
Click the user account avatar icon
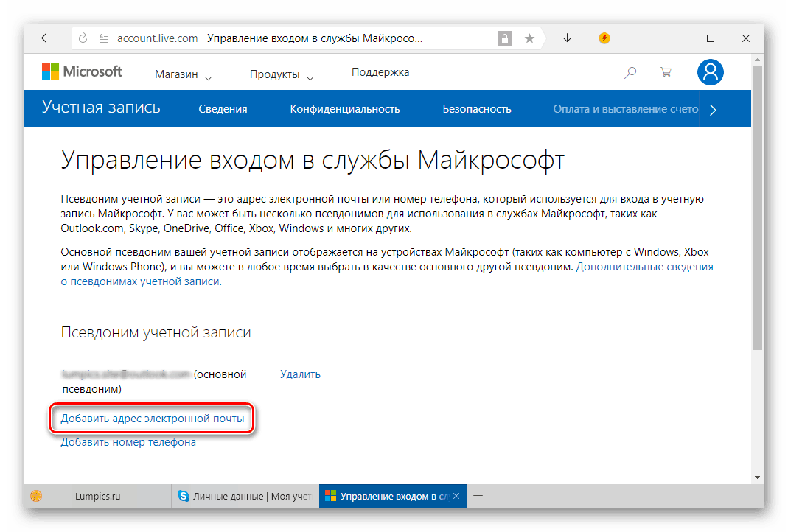coord(710,71)
